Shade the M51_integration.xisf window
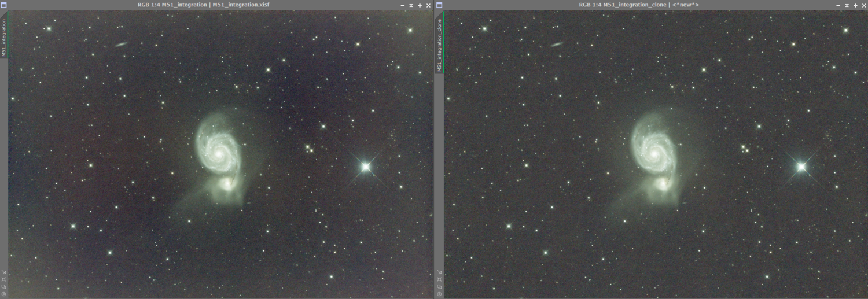868x299 pixels. tap(411, 5)
